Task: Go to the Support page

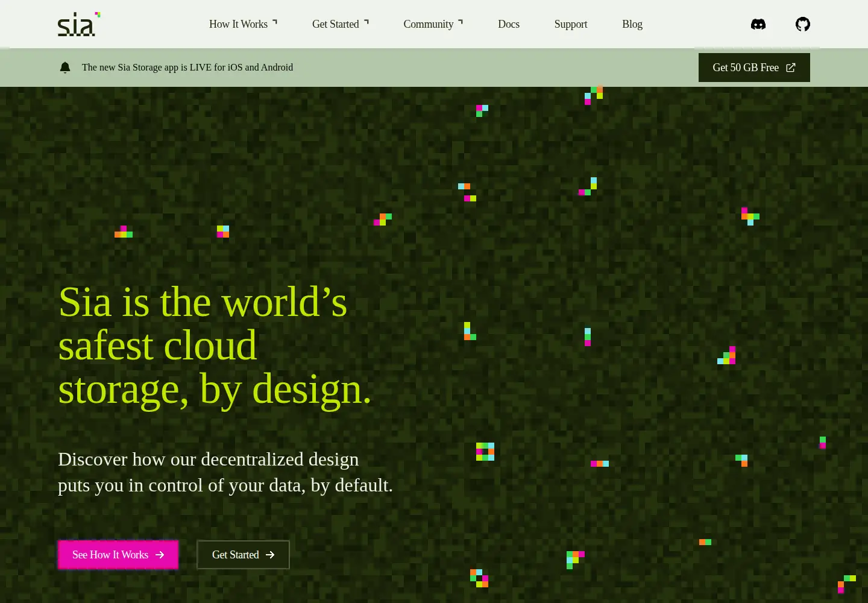Action: pos(571,24)
